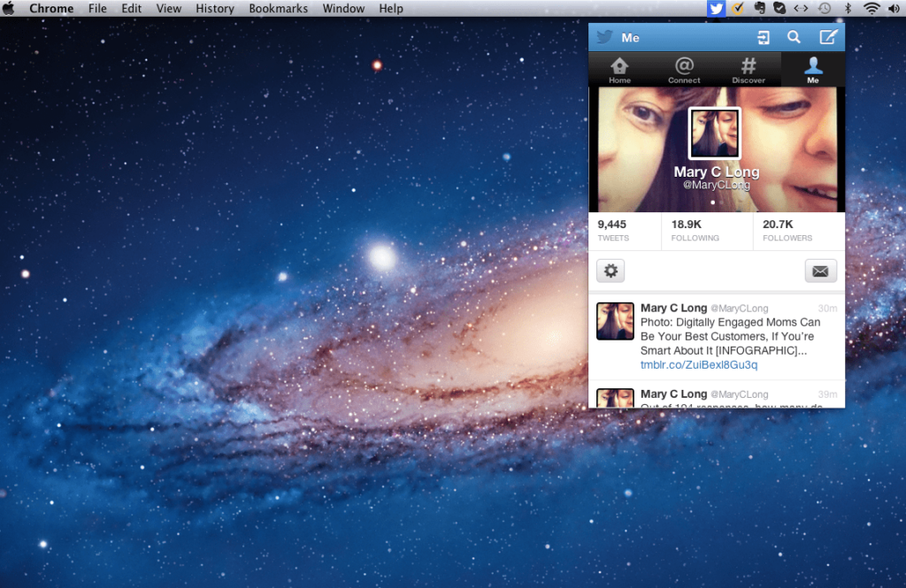Click Mary C Long name on the 30m tweet
Screen dimensions: 906x588
673,308
